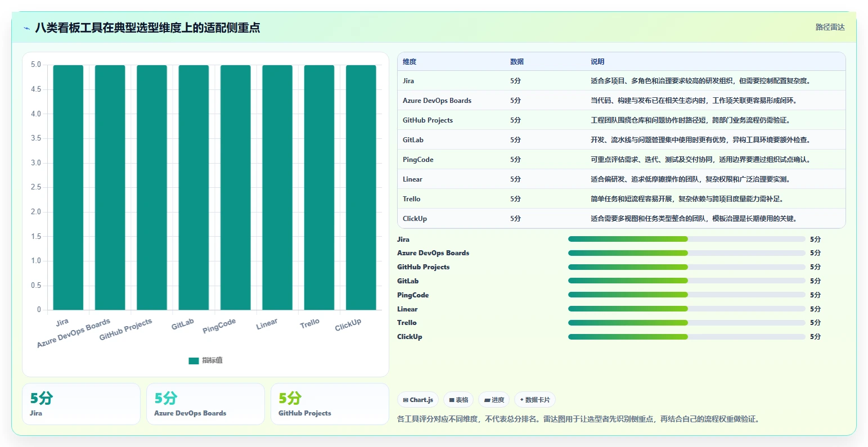
Task: Click the Chart.js tag chip
Action: point(418,400)
